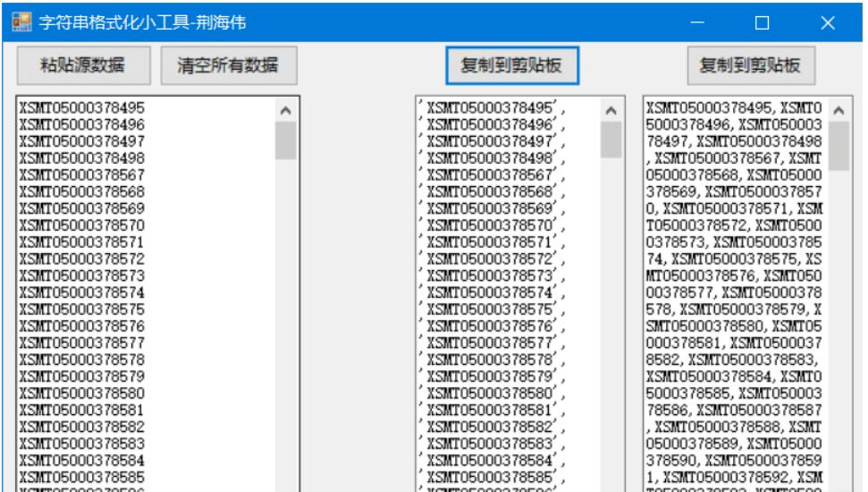This screenshot has width=868, height=492.
Task: Click scroll-up arrow of source data list
Action: 286,110
